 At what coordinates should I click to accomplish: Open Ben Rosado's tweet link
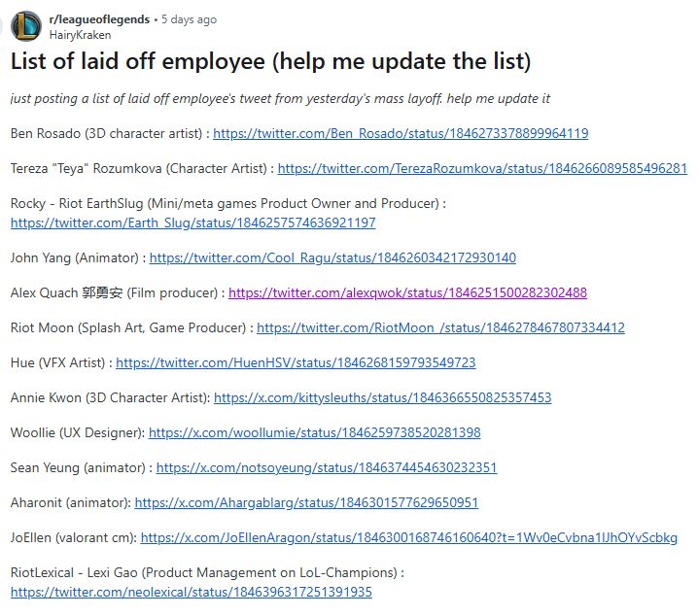pos(400,133)
